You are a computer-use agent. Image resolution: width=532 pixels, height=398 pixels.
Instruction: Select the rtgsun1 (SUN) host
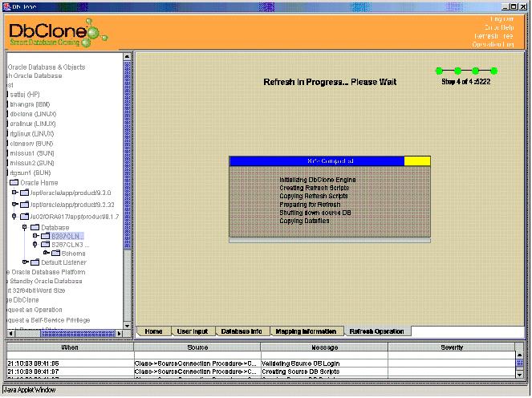[x=30, y=173]
